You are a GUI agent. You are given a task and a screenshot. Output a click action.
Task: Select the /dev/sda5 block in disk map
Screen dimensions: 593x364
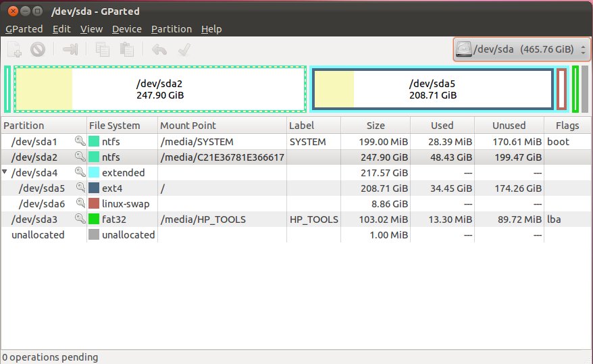[433, 89]
